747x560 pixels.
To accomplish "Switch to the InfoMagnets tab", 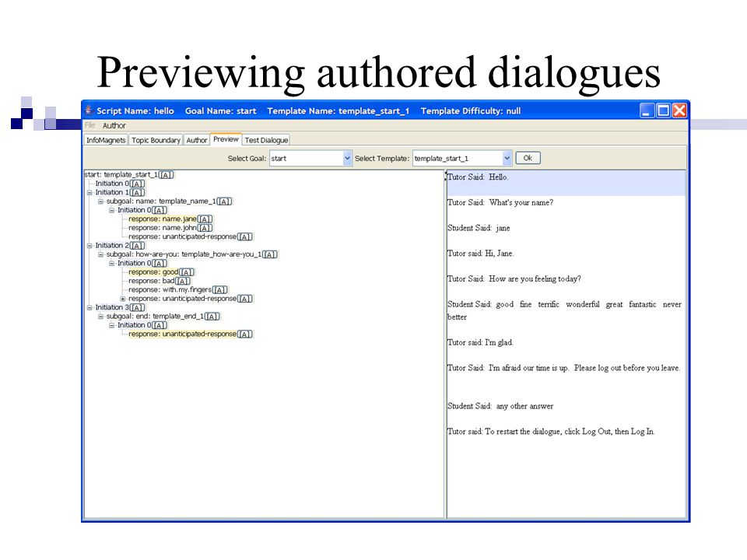I will 106,140.
